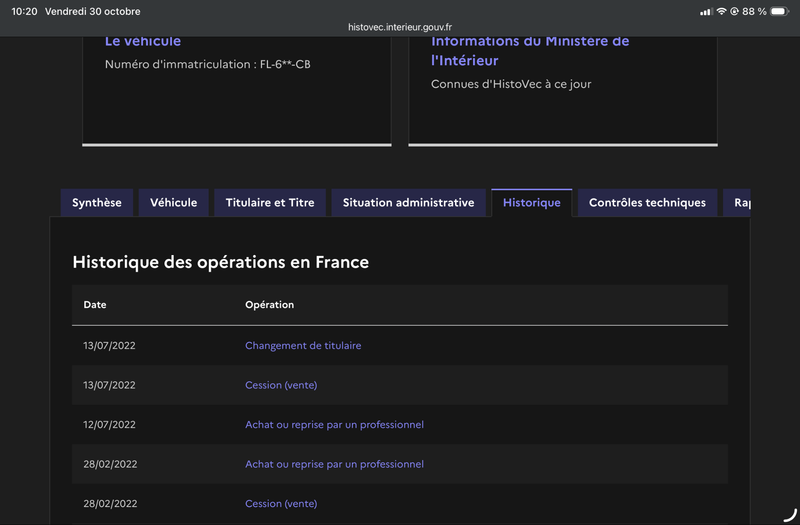800x525 pixels.
Task: Open the Contrôles techniques tab
Action: (647, 203)
